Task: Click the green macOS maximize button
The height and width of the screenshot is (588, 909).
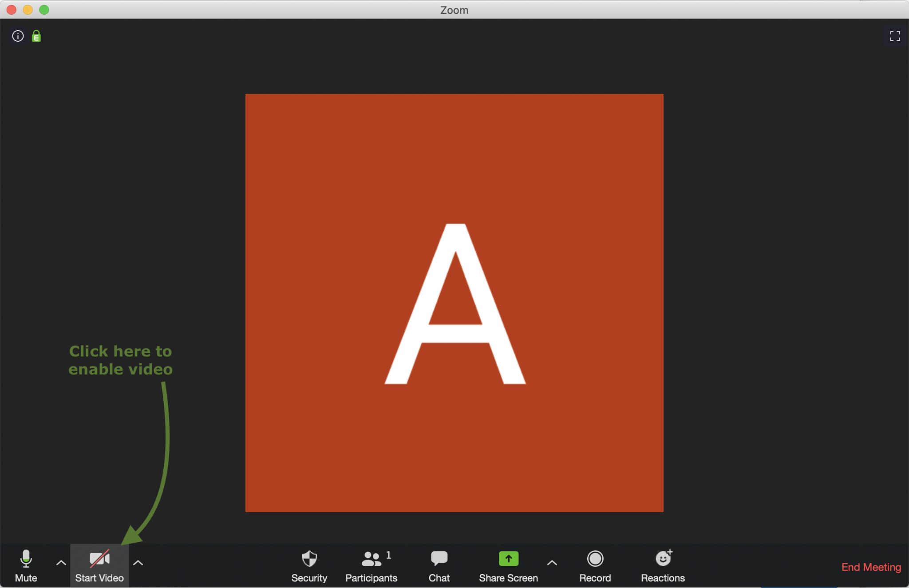Action: coord(44,10)
